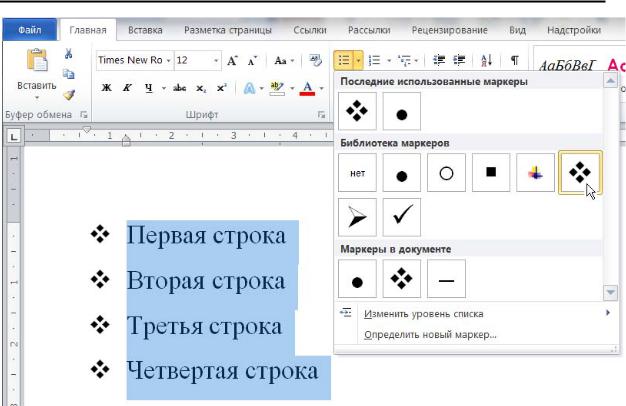Select the Format Painter brush icon
This screenshot has width=626, height=406.
tap(69, 95)
